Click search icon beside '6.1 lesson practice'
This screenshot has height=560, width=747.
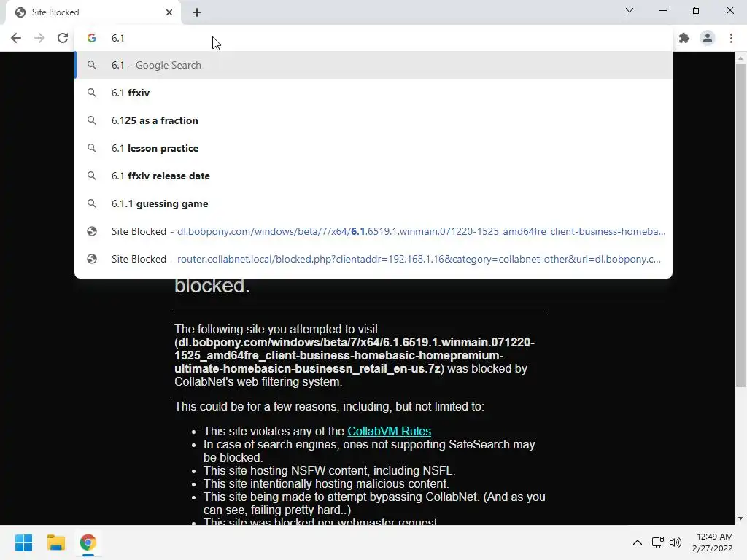(x=92, y=148)
